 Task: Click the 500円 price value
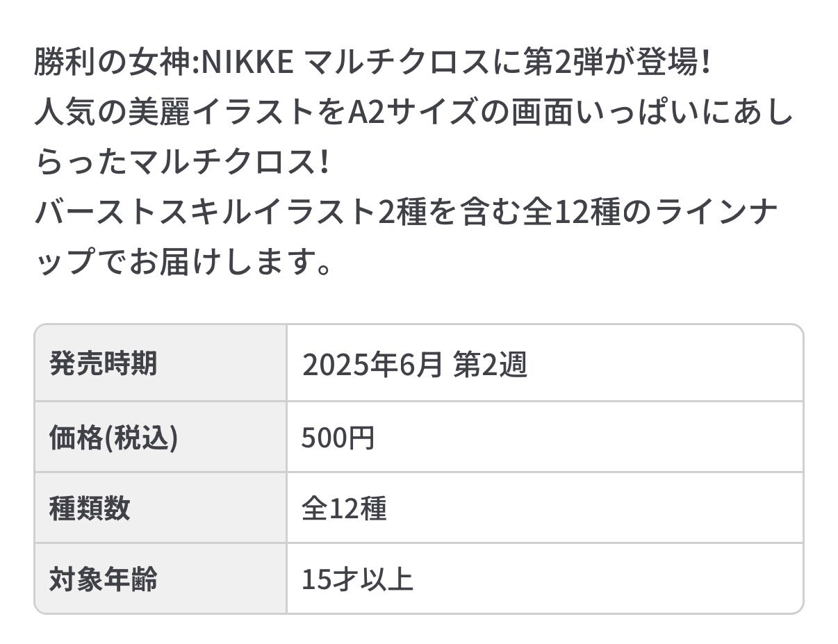(338, 438)
